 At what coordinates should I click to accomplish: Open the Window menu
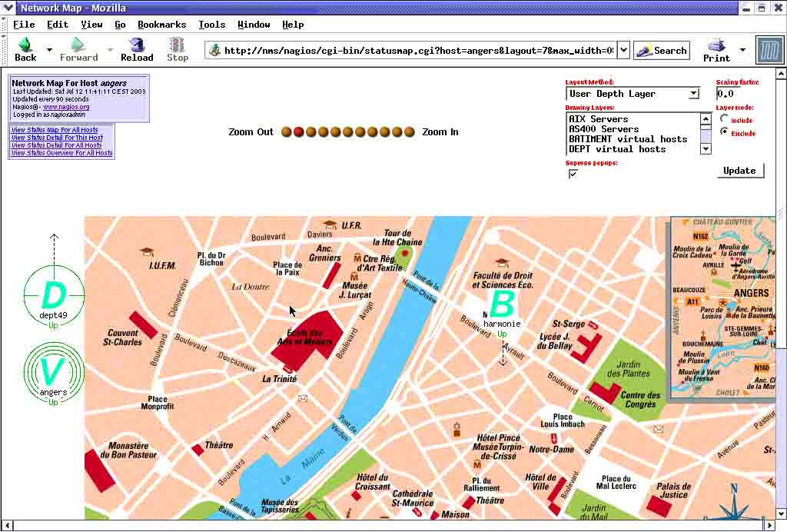254,25
